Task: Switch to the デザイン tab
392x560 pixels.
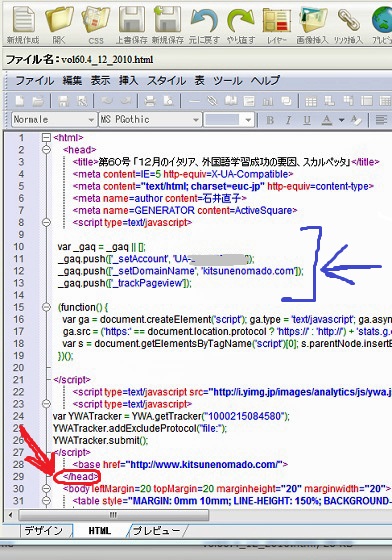Action: tap(44, 531)
